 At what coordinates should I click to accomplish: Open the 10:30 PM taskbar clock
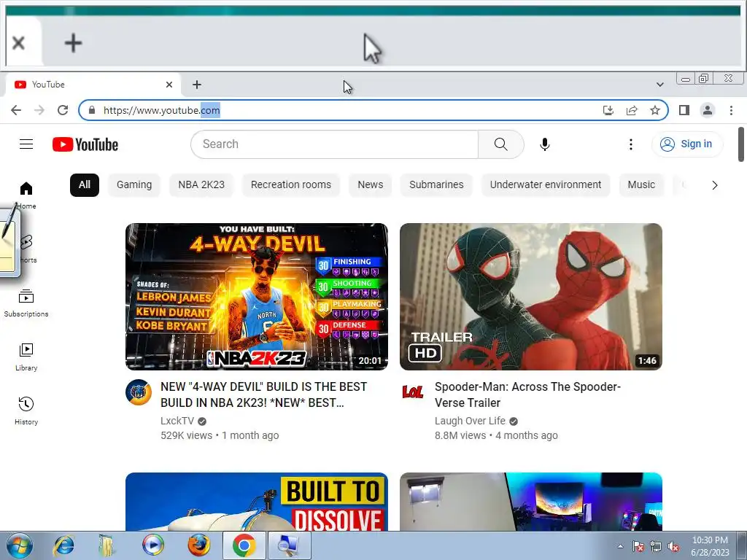(710, 546)
